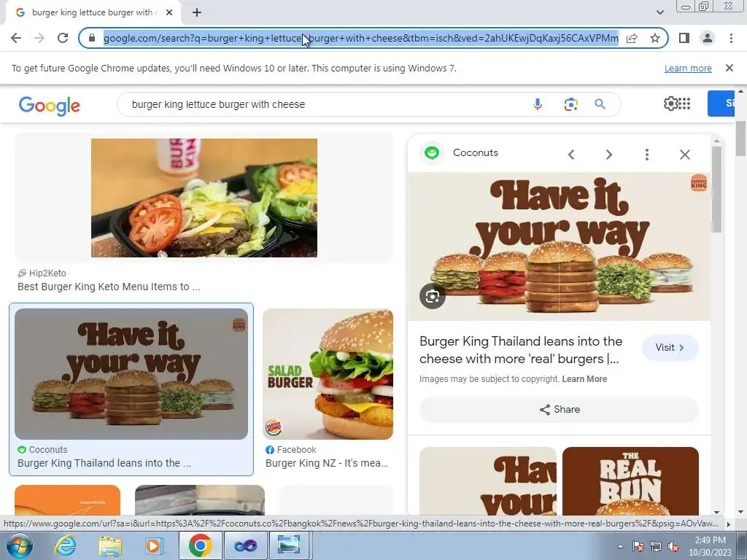The width and height of the screenshot is (747, 560).
Task: Open the Burger King NZ Facebook result title
Action: (x=326, y=463)
